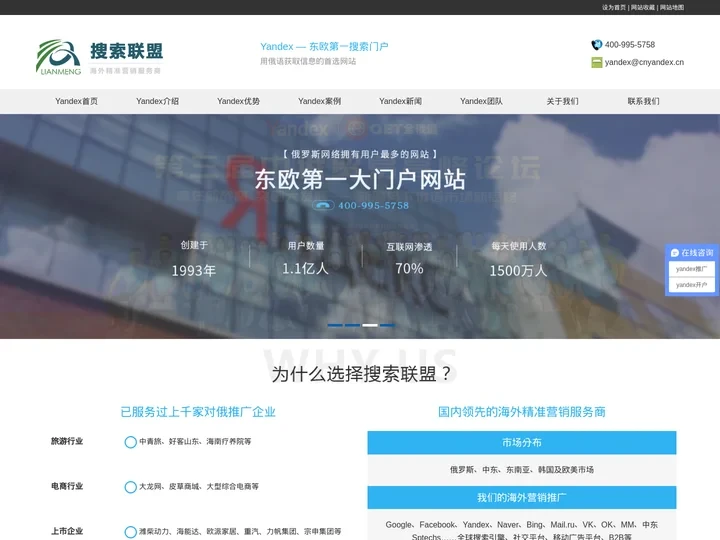This screenshot has width=720, height=540.
Task: Go to 联系我们 page
Action: pyautogui.click(x=643, y=101)
